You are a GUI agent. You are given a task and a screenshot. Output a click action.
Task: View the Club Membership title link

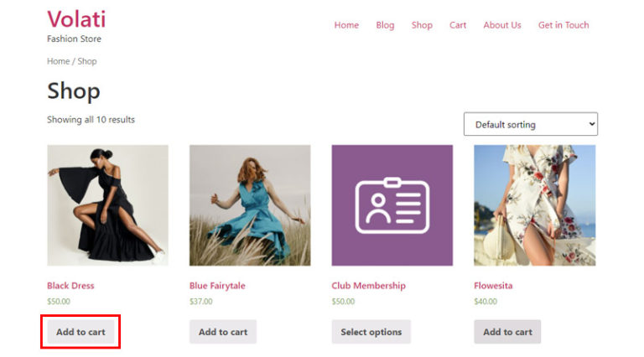click(x=368, y=286)
